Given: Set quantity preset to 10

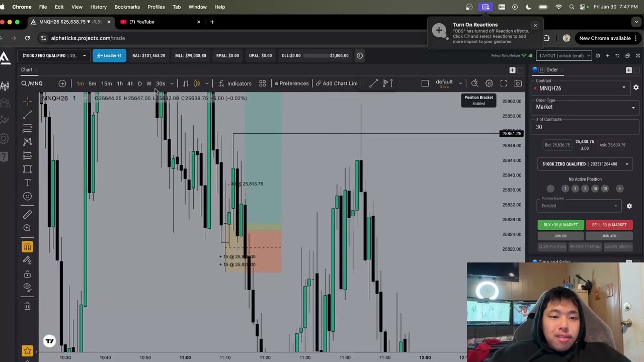Looking at the screenshot, I should coord(595,189).
